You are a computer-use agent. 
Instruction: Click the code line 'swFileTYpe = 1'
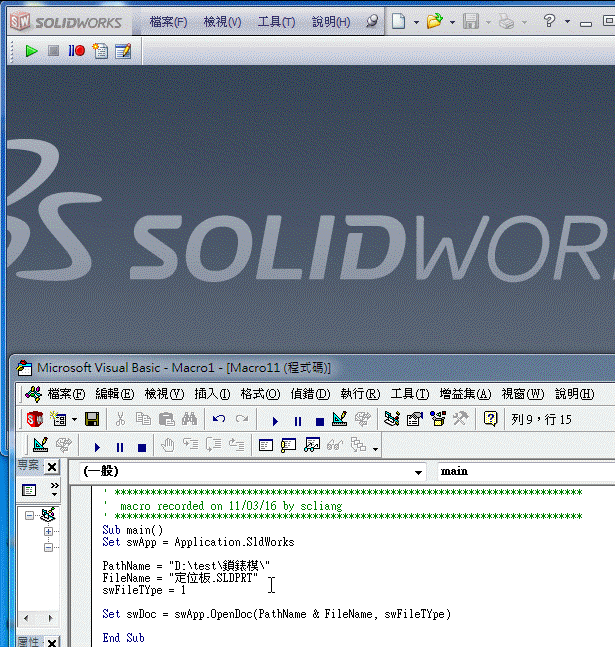pyautogui.click(x=144, y=590)
